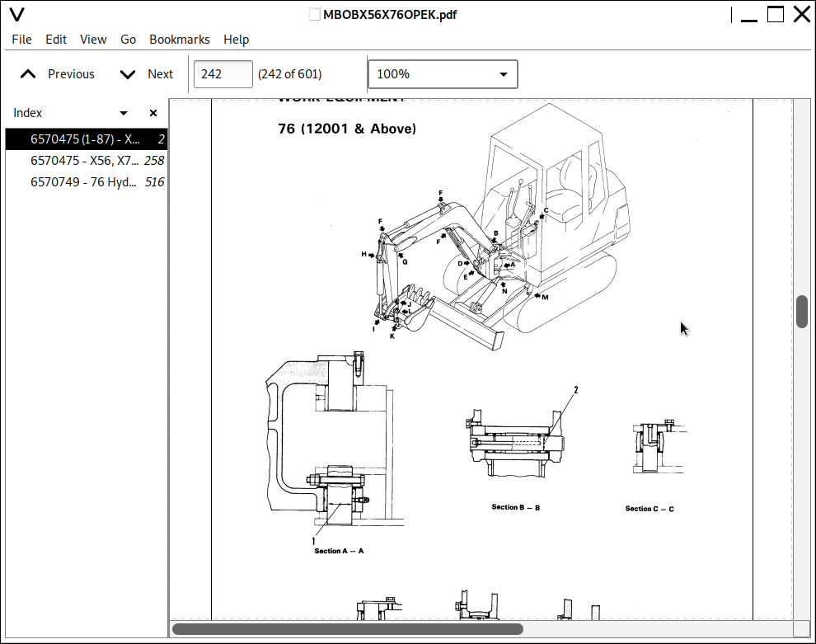
Task: Open the File menu
Action: tap(21, 40)
